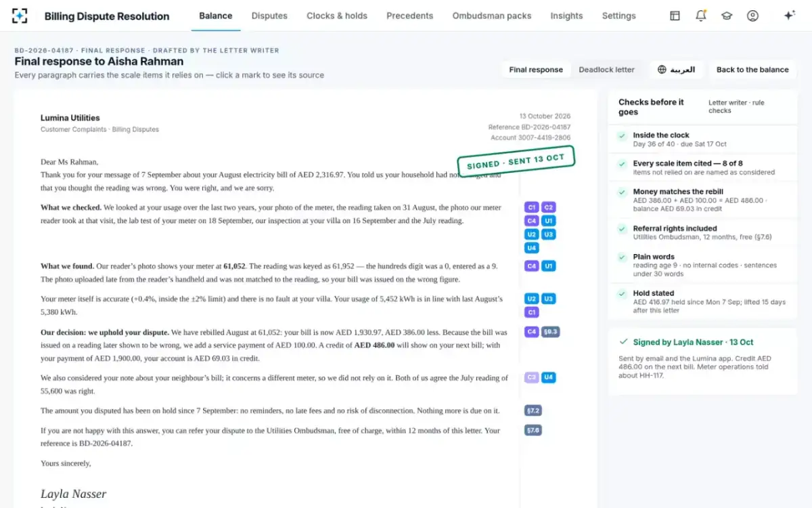Click heading 'Final response to Aisha Rahman'
Viewport: 812px width, 508px height.
coord(99,62)
